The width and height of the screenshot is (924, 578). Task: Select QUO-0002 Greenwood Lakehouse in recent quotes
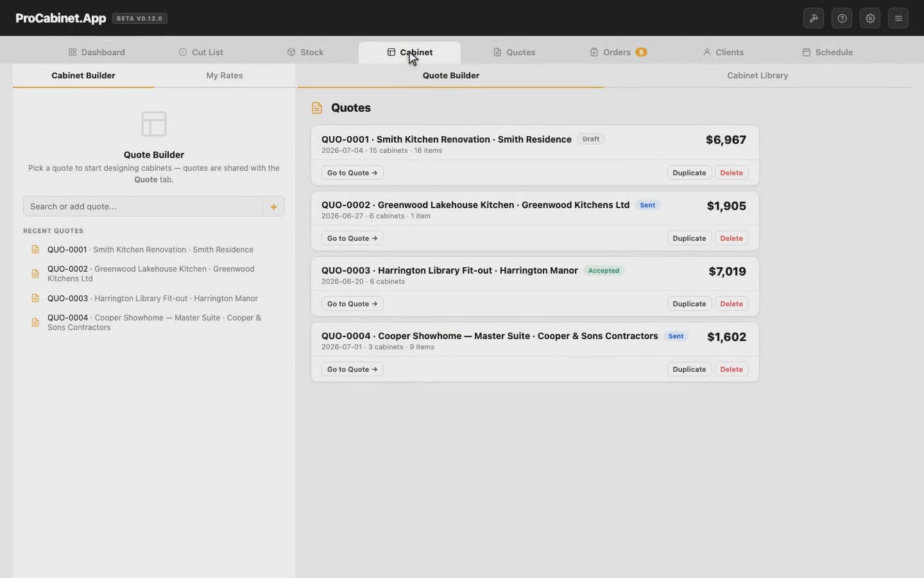(x=154, y=274)
